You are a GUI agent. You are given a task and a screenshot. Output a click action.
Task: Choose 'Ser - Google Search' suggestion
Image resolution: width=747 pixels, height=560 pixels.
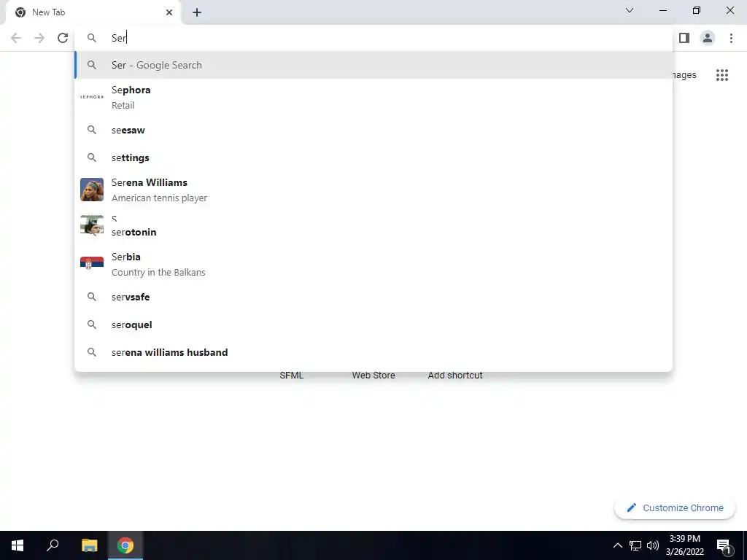click(x=373, y=65)
